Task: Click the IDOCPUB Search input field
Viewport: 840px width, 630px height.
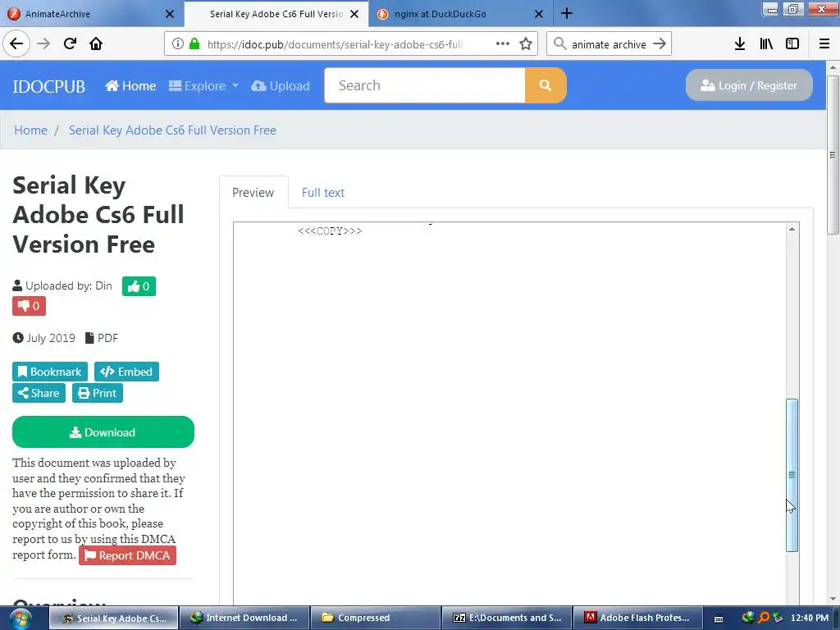Action: pos(424,85)
